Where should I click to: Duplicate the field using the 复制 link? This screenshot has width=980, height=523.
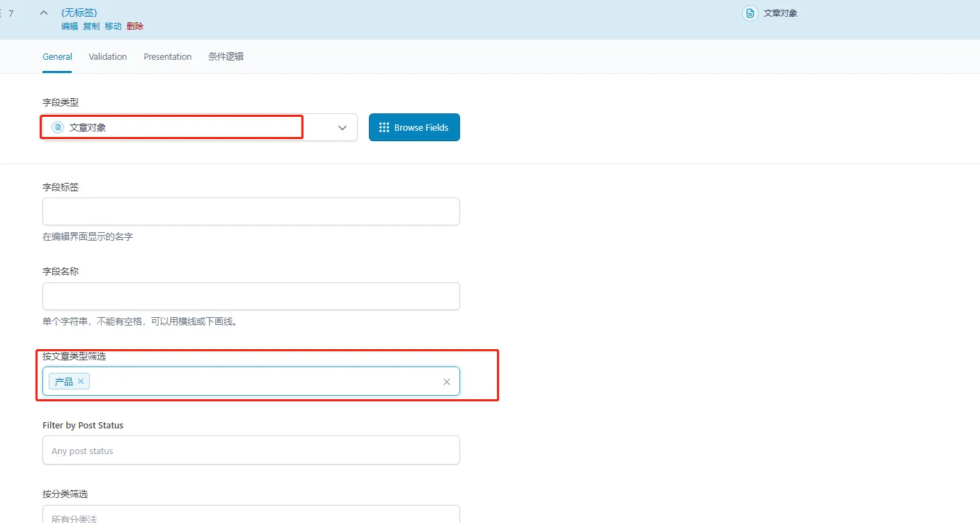[91, 26]
